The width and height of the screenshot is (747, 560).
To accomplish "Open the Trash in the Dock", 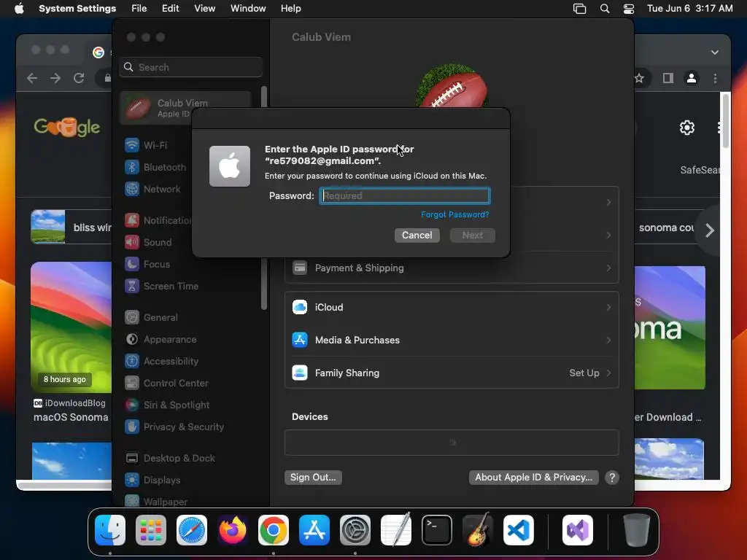I will [x=636, y=530].
